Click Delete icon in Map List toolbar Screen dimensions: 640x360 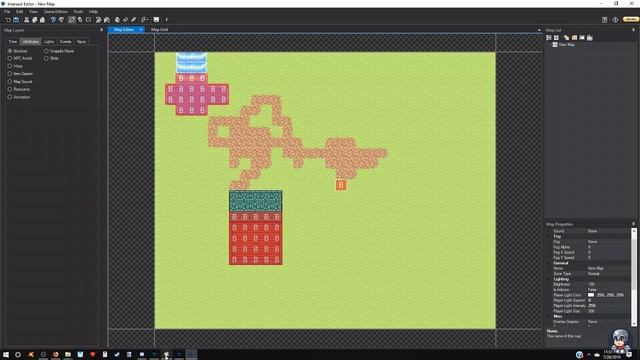[589, 38]
